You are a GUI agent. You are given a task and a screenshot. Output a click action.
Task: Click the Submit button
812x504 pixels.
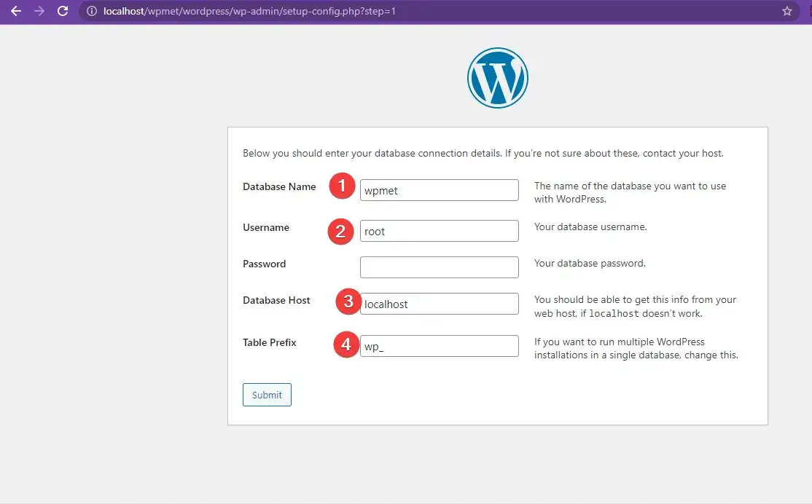click(267, 394)
